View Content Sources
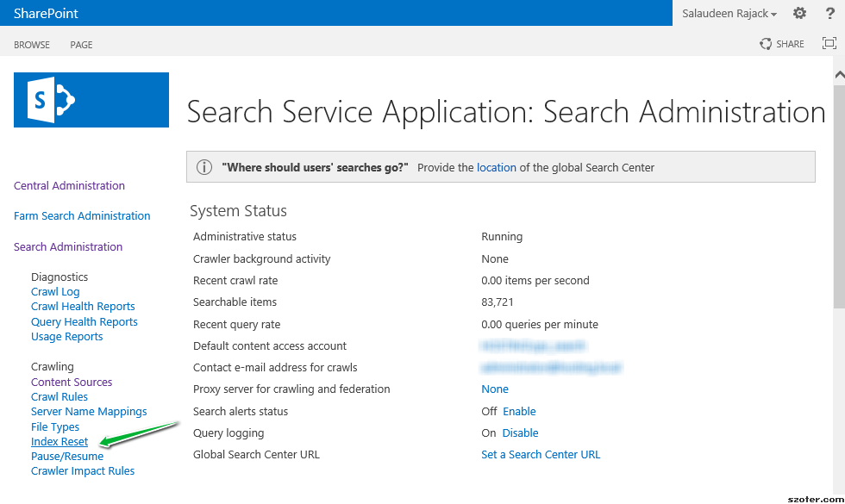 click(72, 382)
